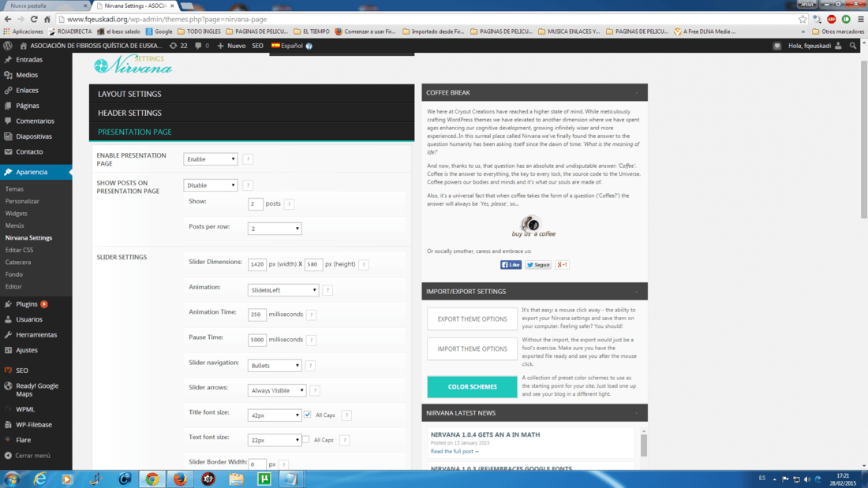Toggle Text font size All Caps checkbox
This screenshot has height=488, width=868.
point(305,439)
